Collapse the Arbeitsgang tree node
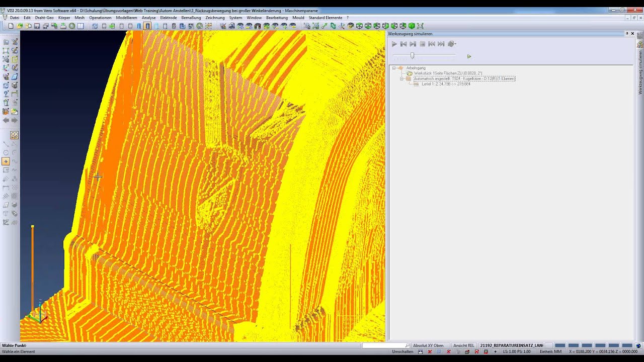This screenshot has width=644, height=362. click(x=394, y=68)
